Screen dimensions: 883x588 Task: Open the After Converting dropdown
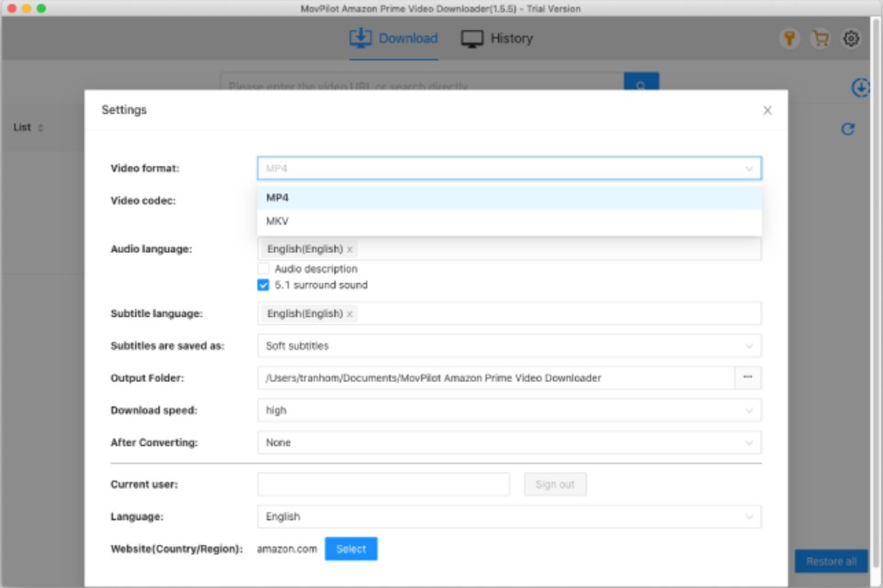[x=509, y=442]
